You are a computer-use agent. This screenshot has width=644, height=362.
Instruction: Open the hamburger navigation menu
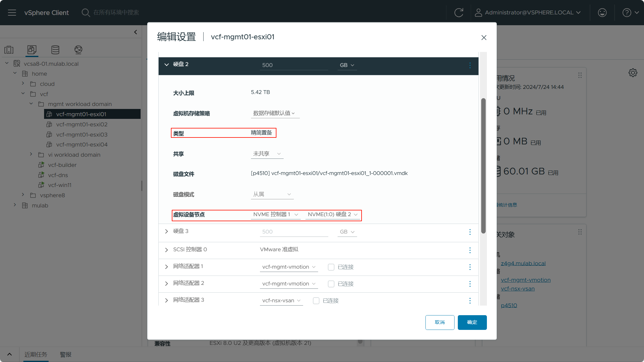(x=12, y=13)
